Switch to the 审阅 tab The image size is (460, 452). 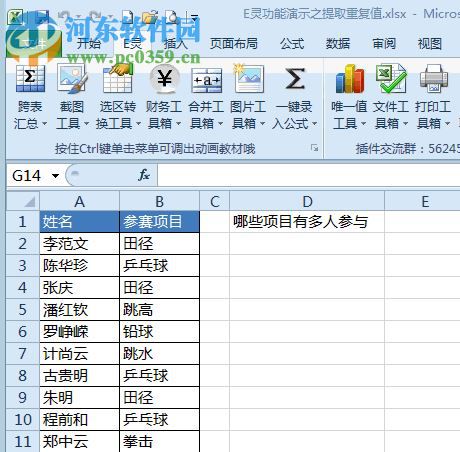[x=384, y=44]
